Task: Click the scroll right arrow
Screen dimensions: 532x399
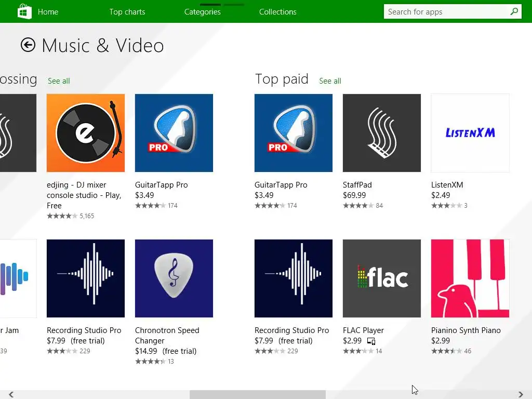Action: click(x=521, y=395)
